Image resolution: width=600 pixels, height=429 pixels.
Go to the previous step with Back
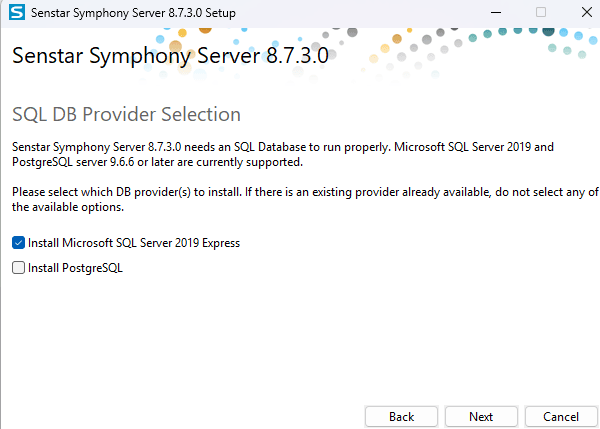pos(401,416)
